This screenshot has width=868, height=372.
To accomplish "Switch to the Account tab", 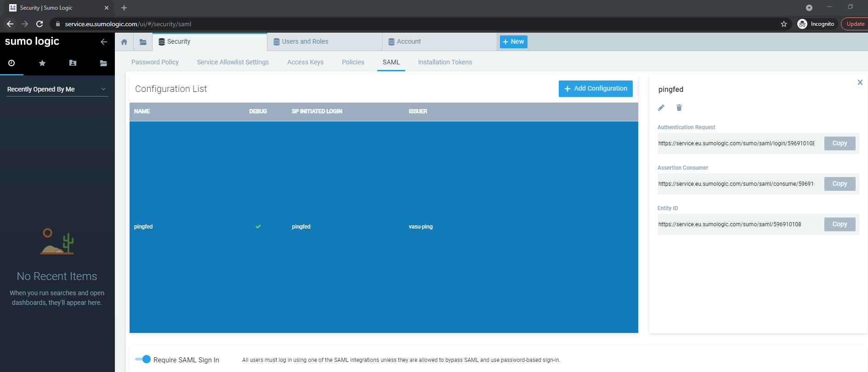I will coord(440,42).
